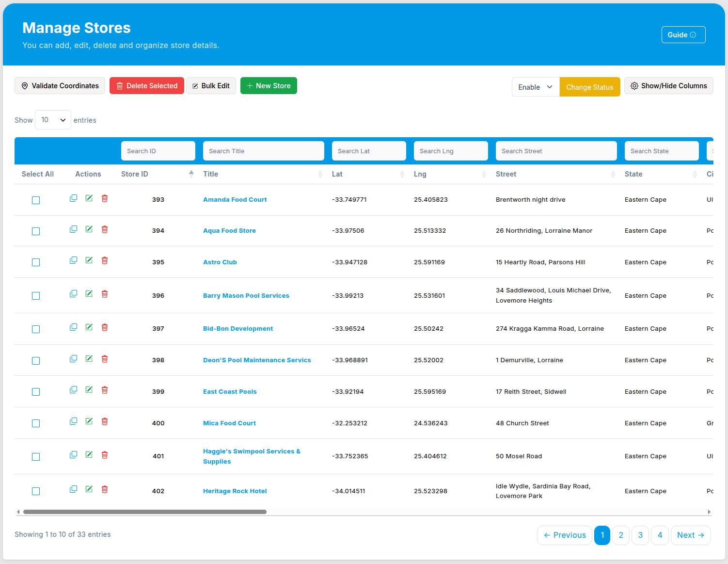Duplicate the Heritage Rock Hotel row

click(x=74, y=489)
